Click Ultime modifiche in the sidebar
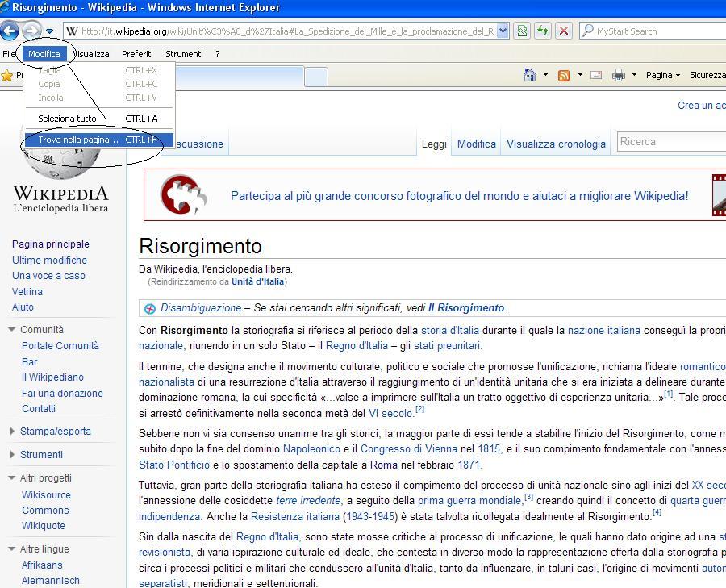The image size is (726, 588). [x=49, y=261]
